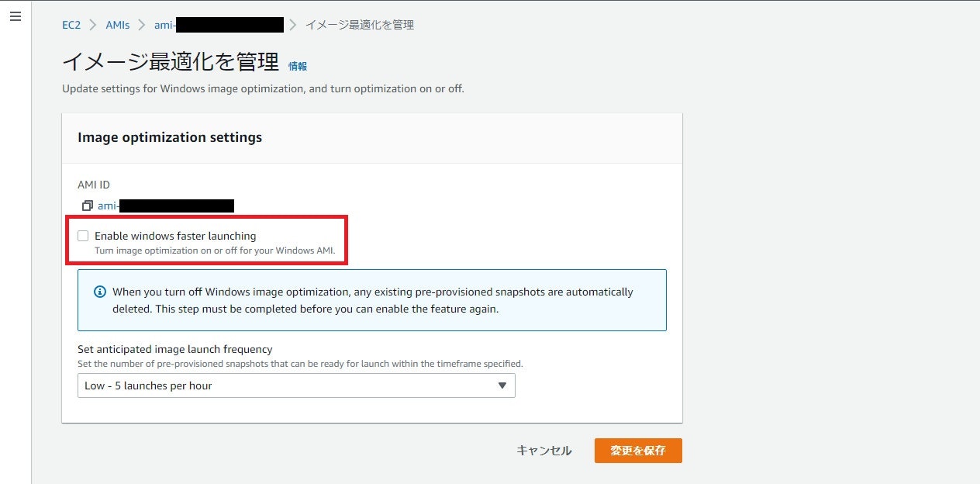Click the 変更を保存 button
This screenshot has width=980, height=484.
coord(638,451)
